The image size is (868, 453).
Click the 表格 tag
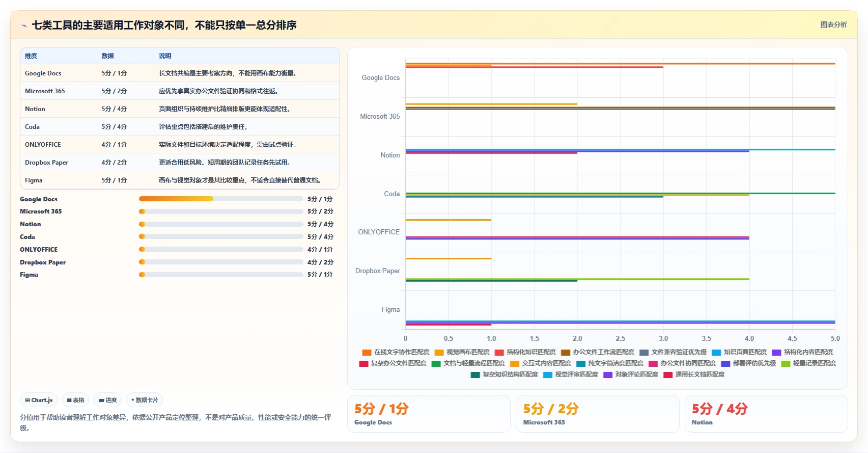(x=75, y=400)
